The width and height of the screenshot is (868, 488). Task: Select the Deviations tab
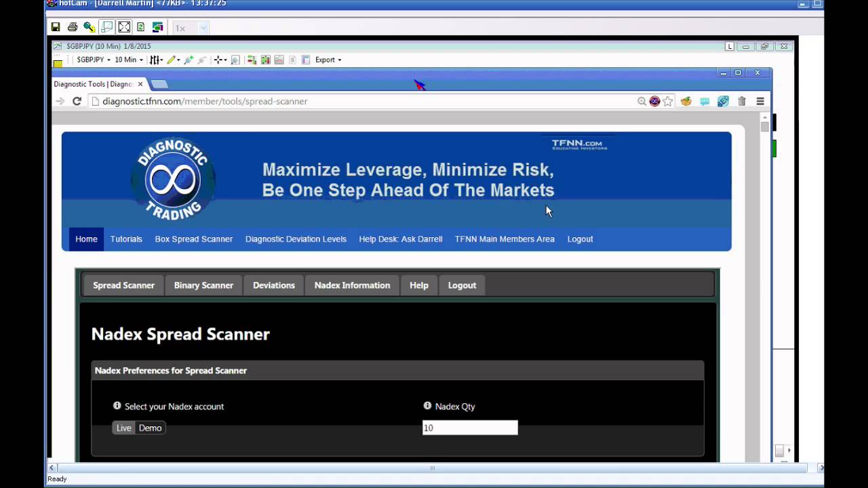274,285
